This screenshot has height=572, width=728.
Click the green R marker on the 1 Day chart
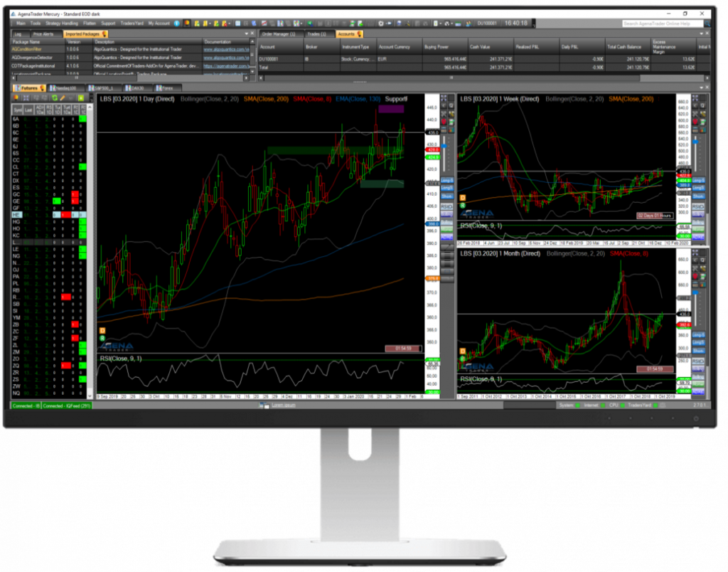[x=102, y=338]
